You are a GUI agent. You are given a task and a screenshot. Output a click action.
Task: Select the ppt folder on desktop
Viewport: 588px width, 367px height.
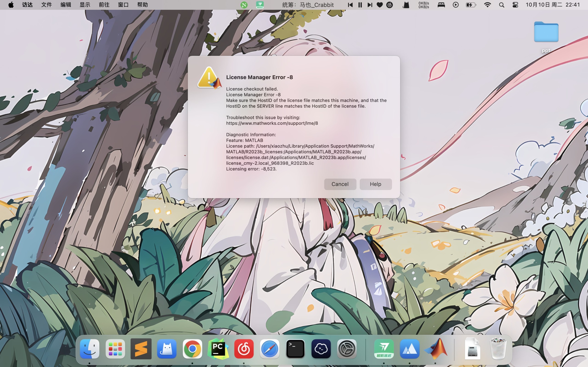[x=546, y=32]
